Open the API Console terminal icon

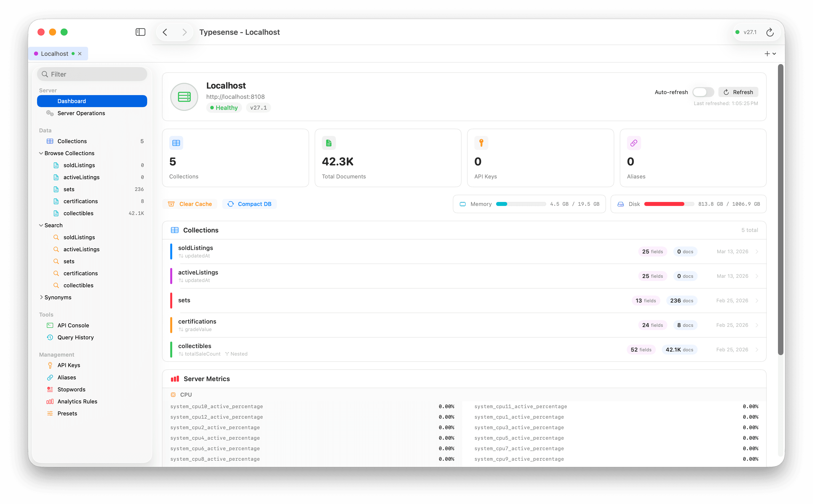tap(50, 325)
